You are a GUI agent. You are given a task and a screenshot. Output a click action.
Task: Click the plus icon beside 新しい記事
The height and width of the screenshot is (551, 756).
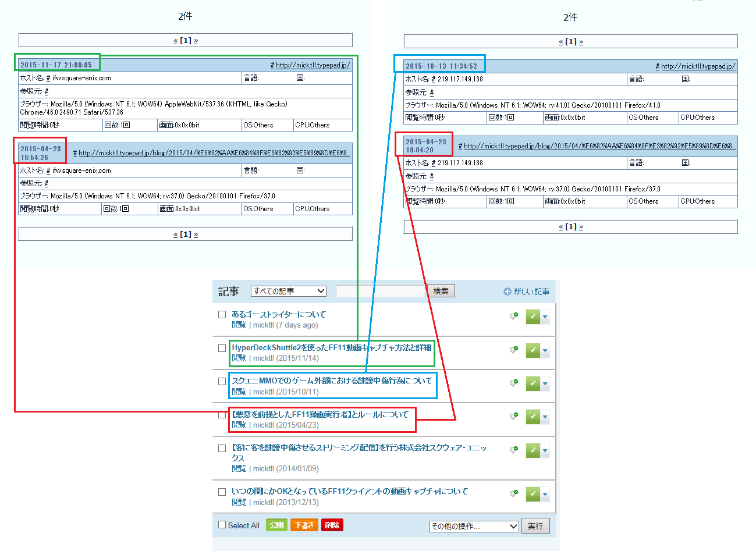click(507, 292)
